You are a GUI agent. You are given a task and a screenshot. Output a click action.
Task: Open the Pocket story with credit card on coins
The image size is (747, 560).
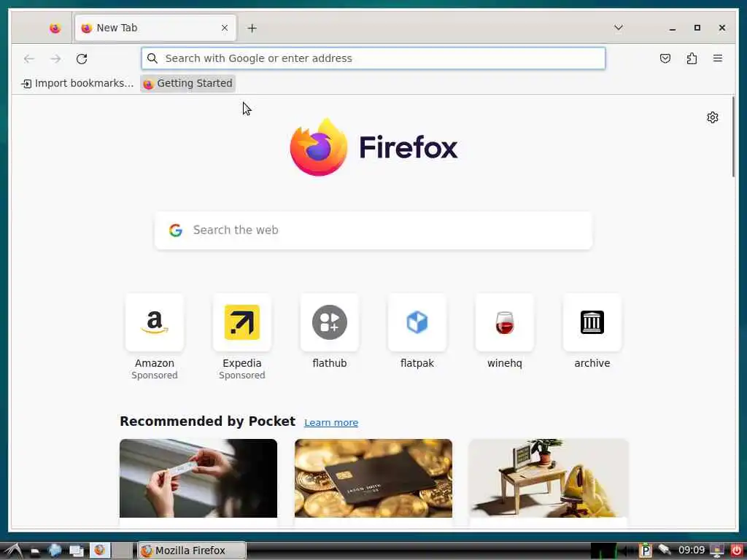click(373, 478)
